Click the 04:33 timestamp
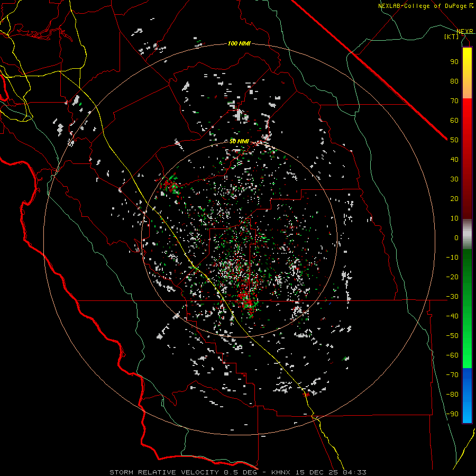Image resolution: width=476 pixels, height=476 pixels. point(354,472)
